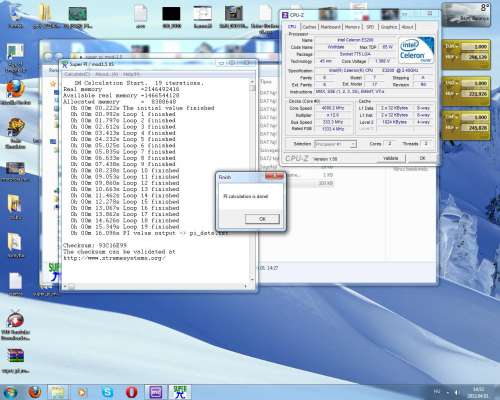Open the taskbar clock and date
This screenshot has height=400, width=500.
478,392
